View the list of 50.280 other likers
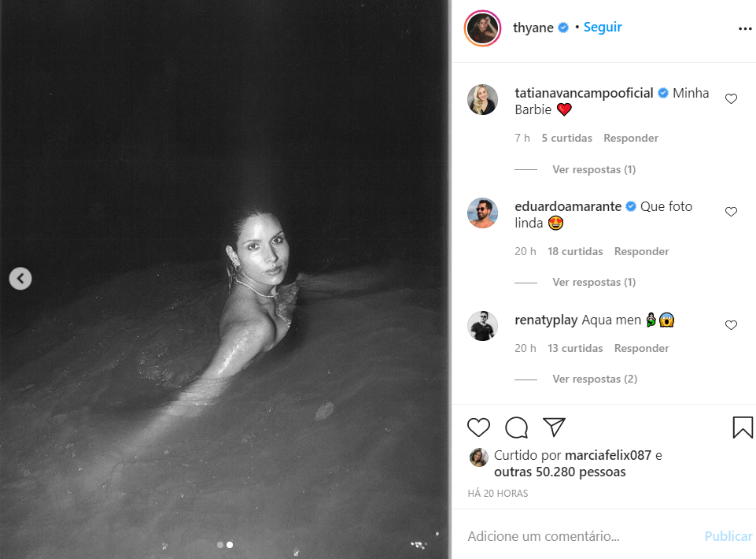Image resolution: width=756 pixels, height=559 pixels. (560, 472)
